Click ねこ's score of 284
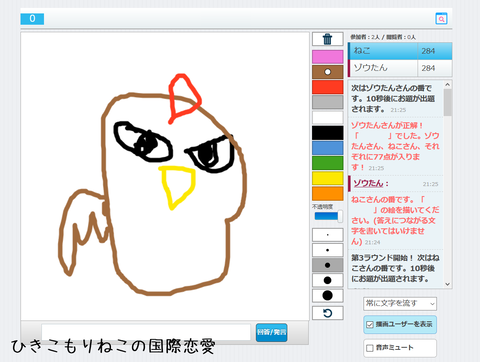This screenshot has width=480, height=362. point(428,51)
